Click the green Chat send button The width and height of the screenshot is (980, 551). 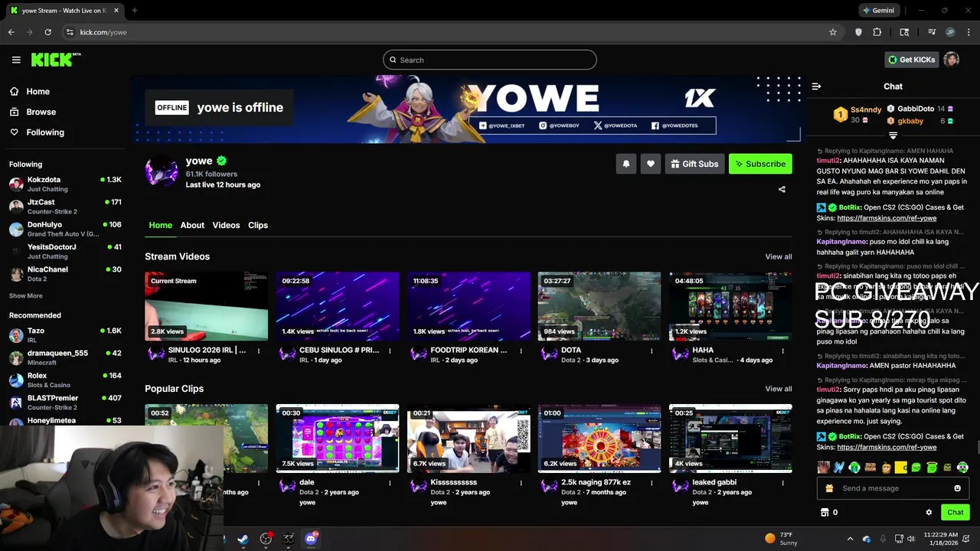[955, 512]
